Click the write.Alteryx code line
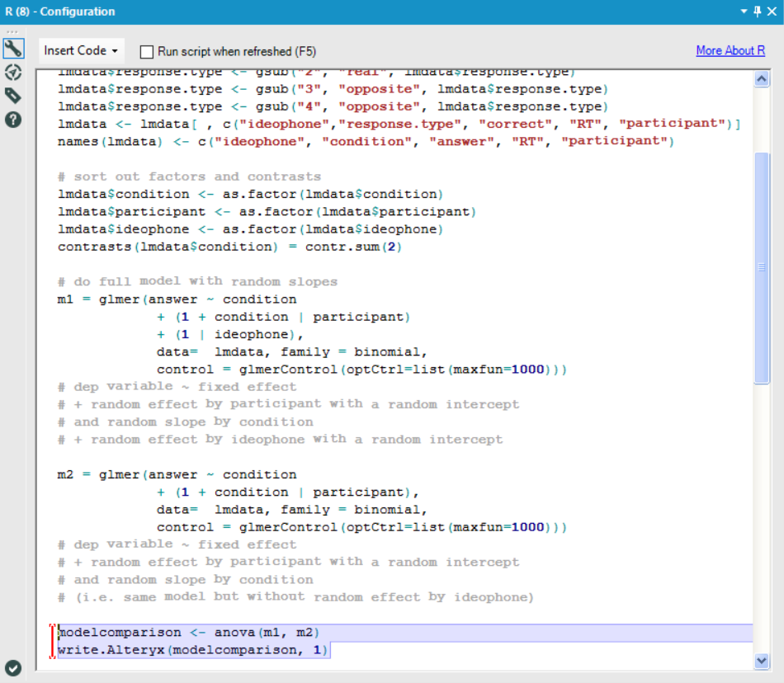This screenshot has width=784, height=683. pos(182,649)
